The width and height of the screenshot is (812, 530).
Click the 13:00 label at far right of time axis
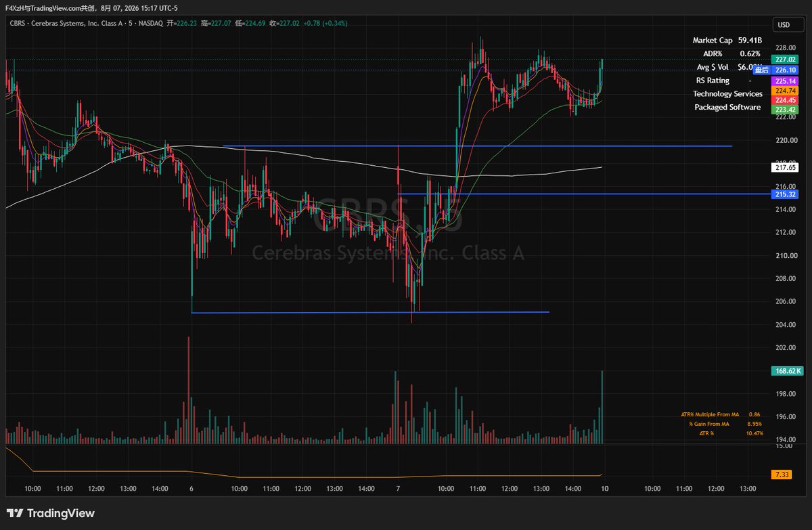pos(748,488)
